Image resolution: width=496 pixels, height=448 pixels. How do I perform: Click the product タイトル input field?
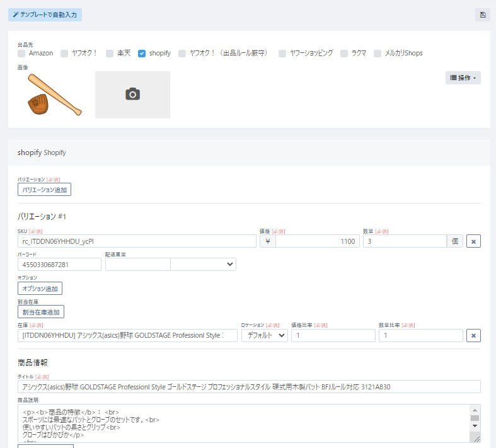point(250,387)
